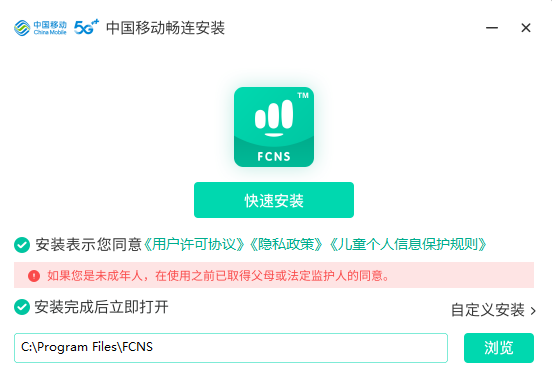Click the 安装完成后立即打开 label text

click(101, 307)
